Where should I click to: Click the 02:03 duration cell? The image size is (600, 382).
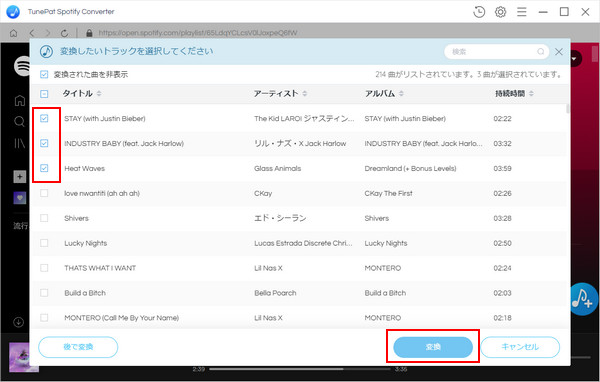pos(502,293)
